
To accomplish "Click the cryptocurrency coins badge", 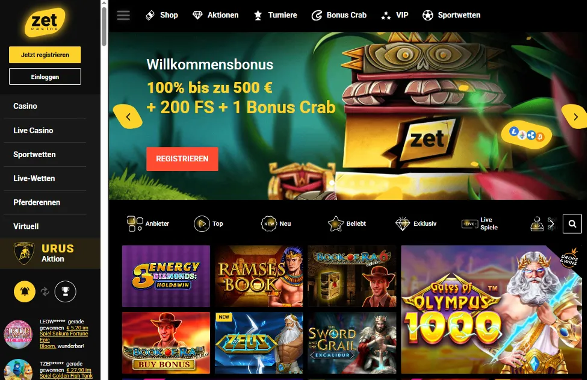I will point(527,135).
